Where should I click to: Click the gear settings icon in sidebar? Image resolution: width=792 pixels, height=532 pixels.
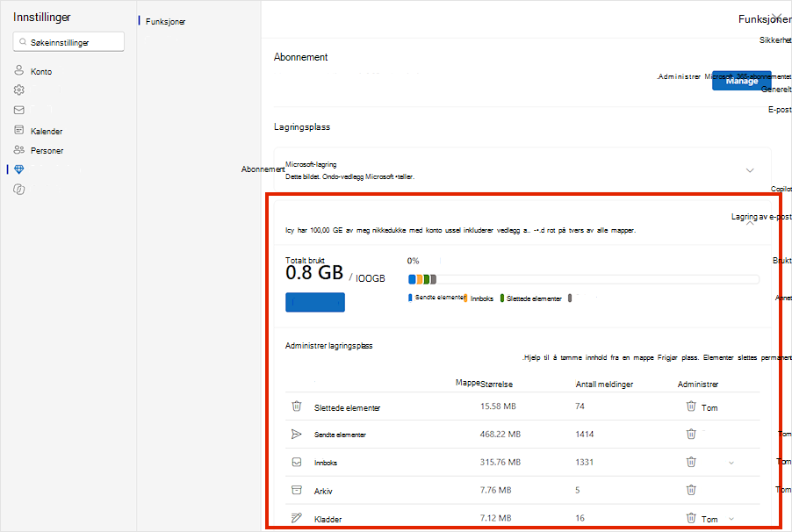(18, 90)
